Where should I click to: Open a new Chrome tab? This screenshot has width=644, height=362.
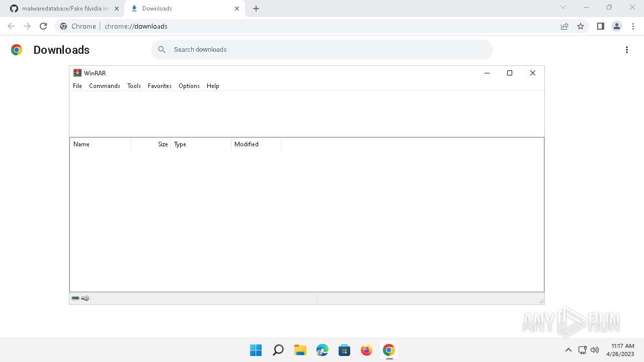pyautogui.click(x=256, y=9)
